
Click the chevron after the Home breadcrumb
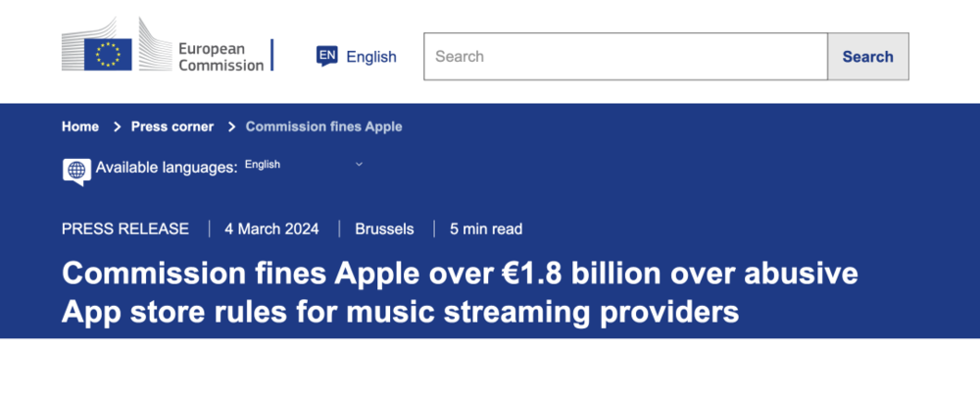[x=117, y=126]
